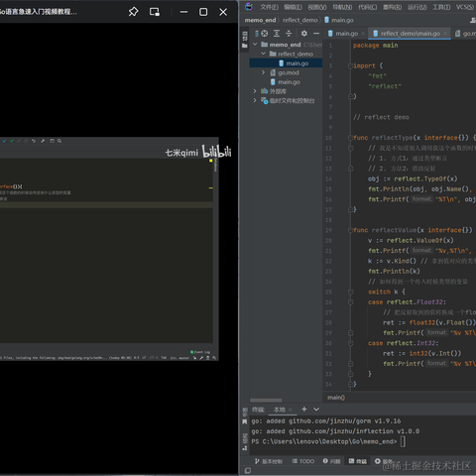The height and width of the screenshot is (476, 476).
Task: Close the 本地 terminal session tab
Action: pos(291,410)
